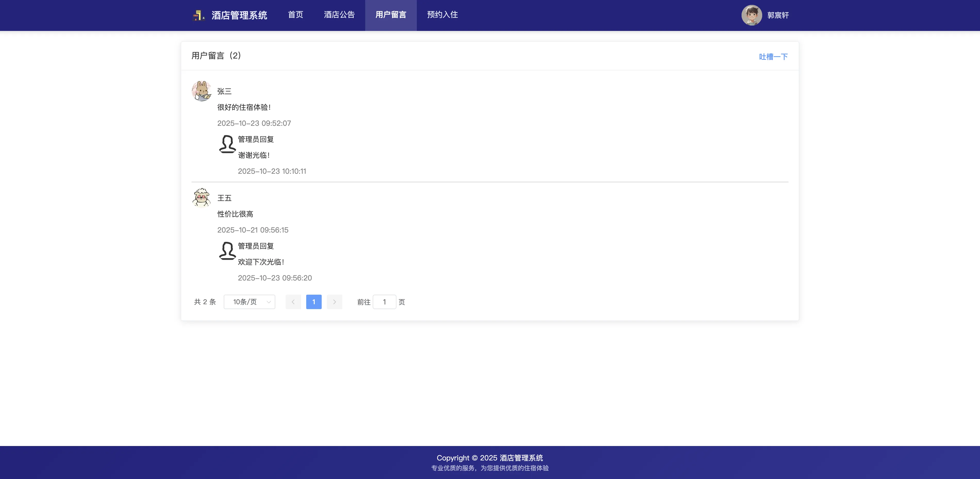Click admin silhouette icon beside 欢迎下次光临 reply
The height and width of the screenshot is (479, 980).
point(227,251)
